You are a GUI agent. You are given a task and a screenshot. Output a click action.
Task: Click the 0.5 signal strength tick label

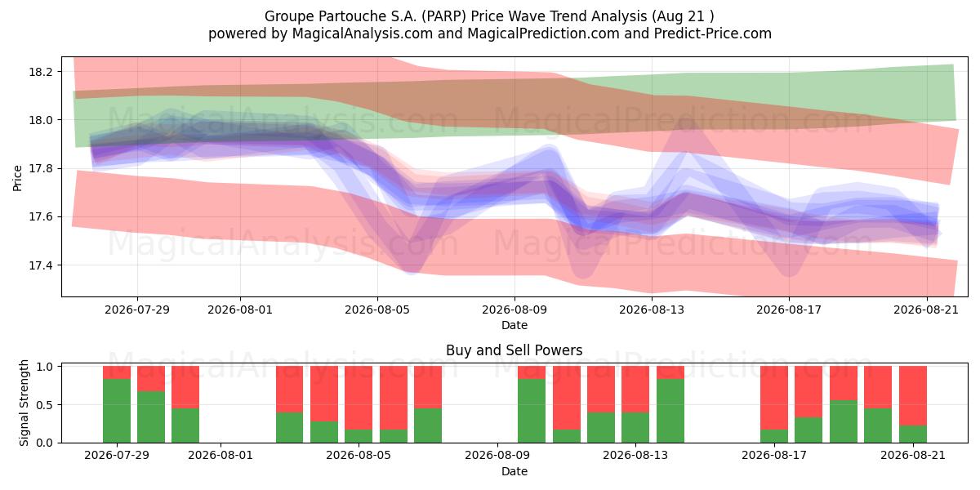tap(46, 405)
